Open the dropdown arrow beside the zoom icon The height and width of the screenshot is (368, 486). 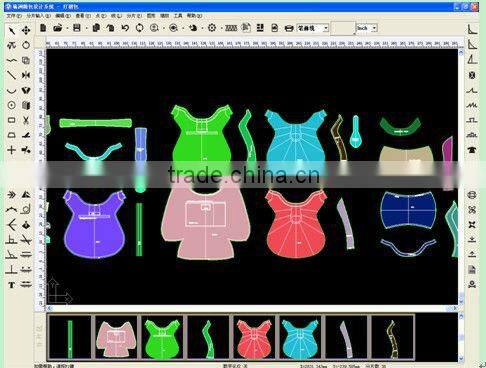pyautogui.click(x=164, y=28)
